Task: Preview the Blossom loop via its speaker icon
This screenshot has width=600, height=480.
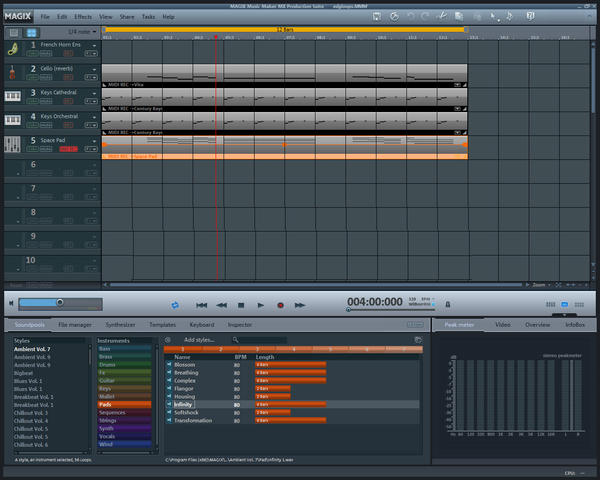Action: 169,364
